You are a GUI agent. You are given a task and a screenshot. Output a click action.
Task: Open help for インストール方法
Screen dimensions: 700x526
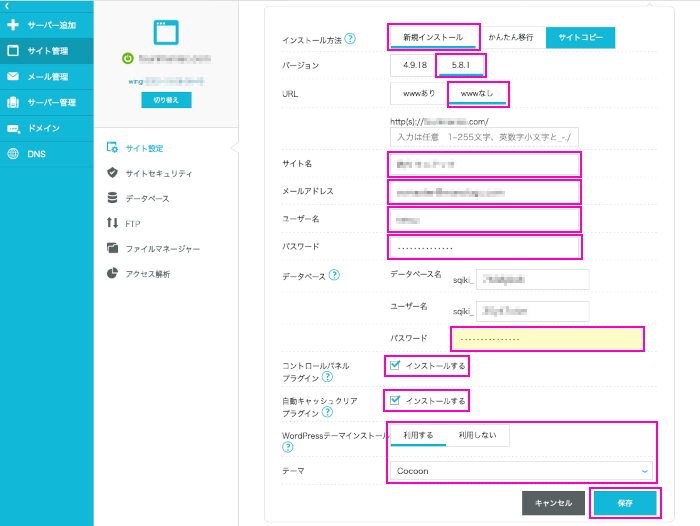(x=350, y=39)
